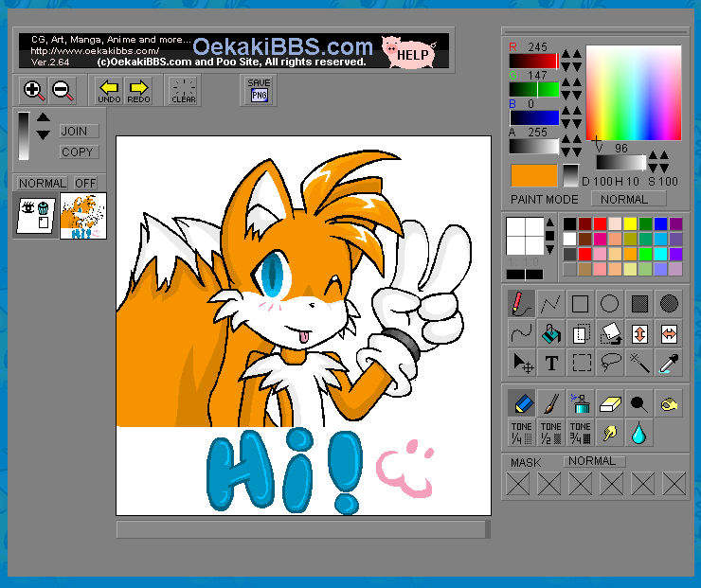701x588 pixels.
Task: Enable the TONE 3/4 screentone
Action: (x=581, y=433)
